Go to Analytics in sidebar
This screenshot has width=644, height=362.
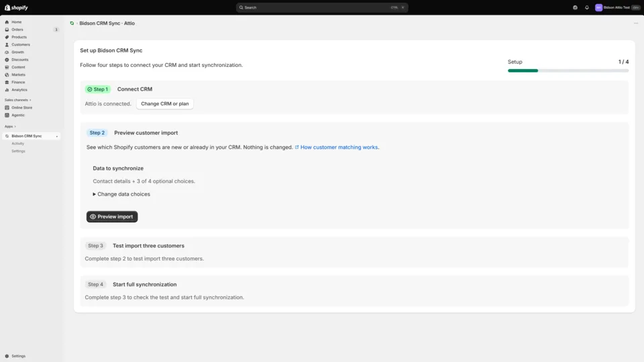pyautogui.click(x=19, y=90)
